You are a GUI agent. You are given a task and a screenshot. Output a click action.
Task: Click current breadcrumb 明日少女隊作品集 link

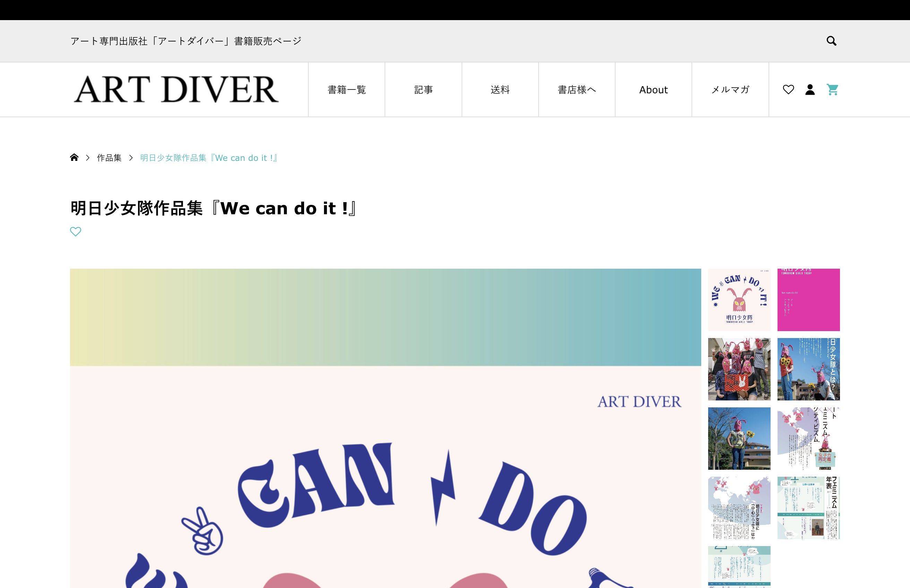tap(209, 158)
